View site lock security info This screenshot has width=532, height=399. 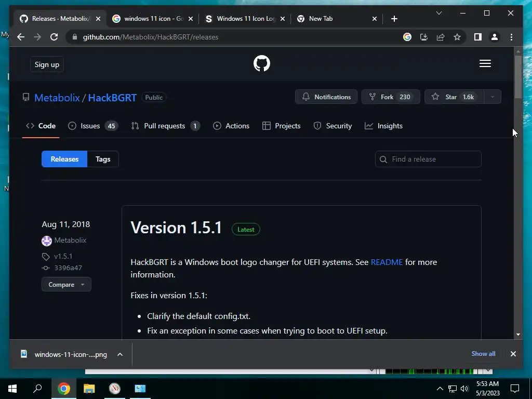click(75, 37)
